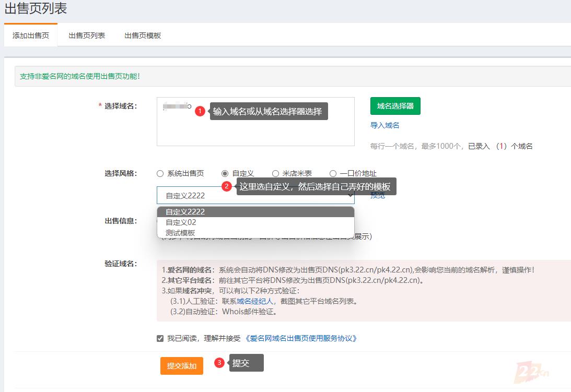
Task: Select the 自定义 style radio button
Action: 225,174
